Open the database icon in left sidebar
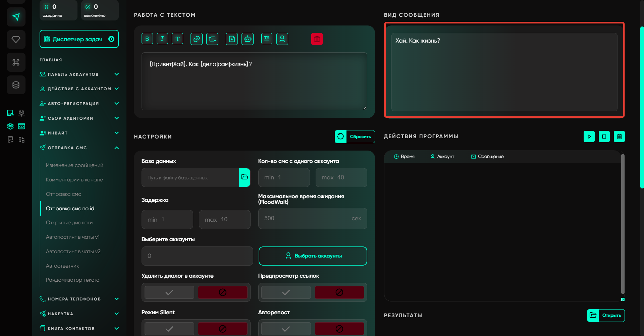The width and height of the screenshot is (644, 336). pyautogui.click(x=16, y=85)
